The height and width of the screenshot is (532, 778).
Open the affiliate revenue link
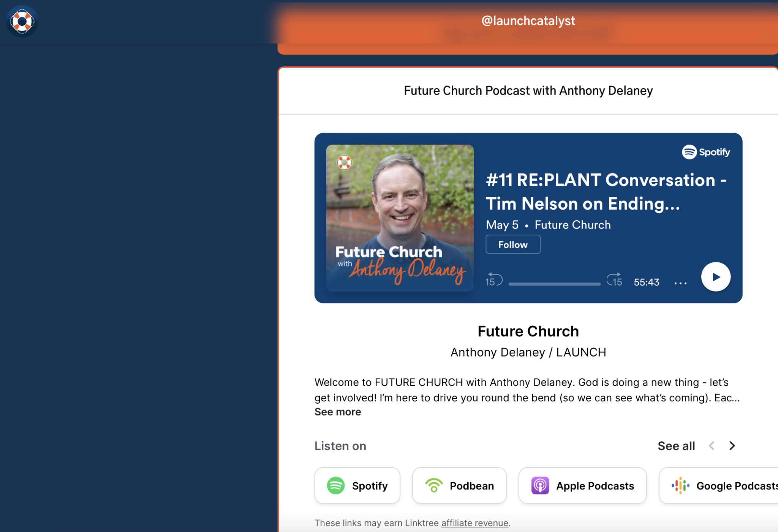[x=474, y=523]
